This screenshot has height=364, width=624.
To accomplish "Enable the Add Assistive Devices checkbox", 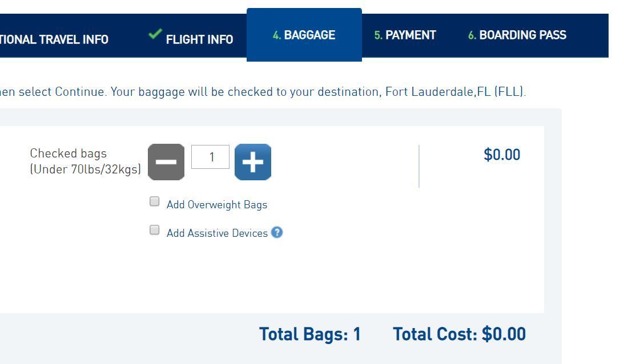I will coord(154,229).
